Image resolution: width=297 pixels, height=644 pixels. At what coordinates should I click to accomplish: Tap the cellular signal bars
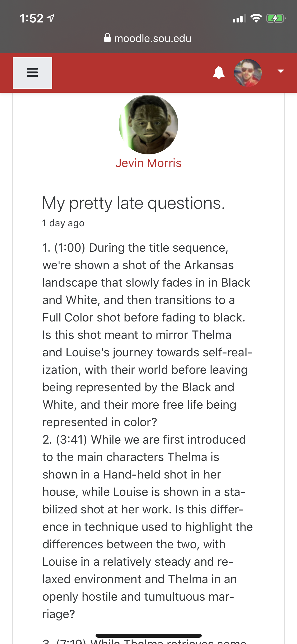(x=239, y=19)
